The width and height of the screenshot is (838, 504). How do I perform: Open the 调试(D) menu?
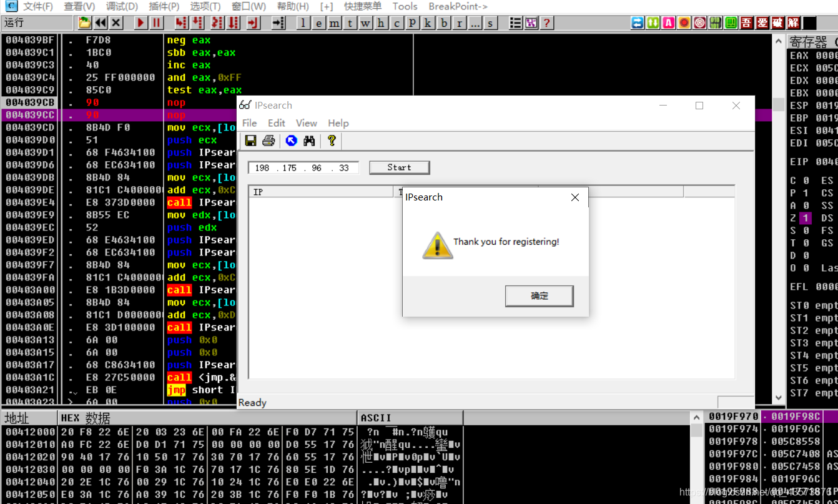pos(122,6)
